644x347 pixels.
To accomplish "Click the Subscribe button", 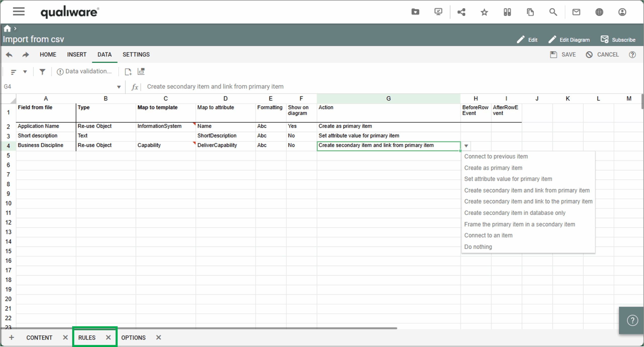I will [618, 40].
